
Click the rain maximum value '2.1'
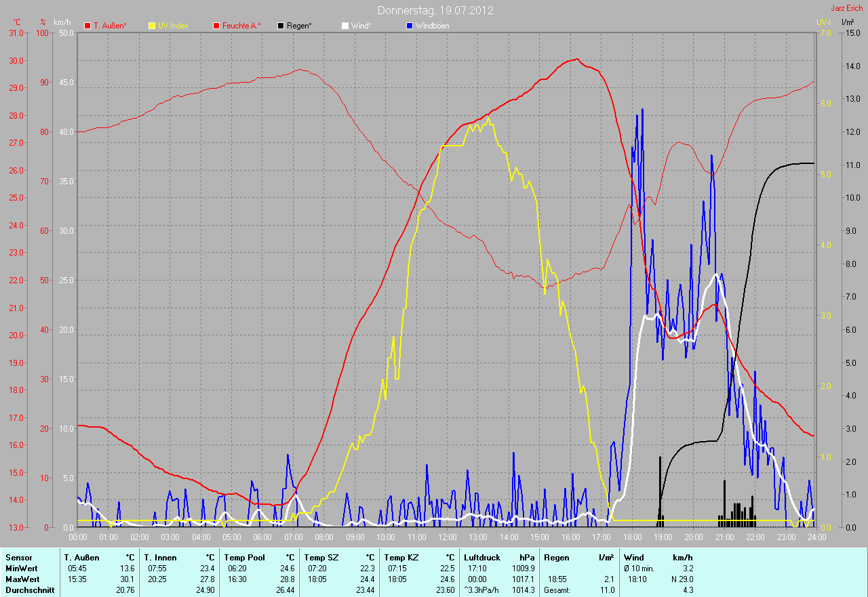coord(609,579)
